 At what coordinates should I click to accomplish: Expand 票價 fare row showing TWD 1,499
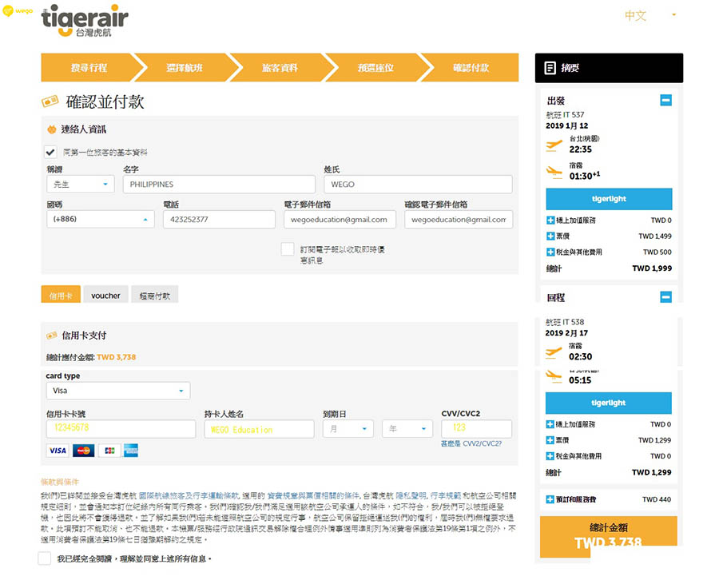pyautogui.click(x=550, y=236)
